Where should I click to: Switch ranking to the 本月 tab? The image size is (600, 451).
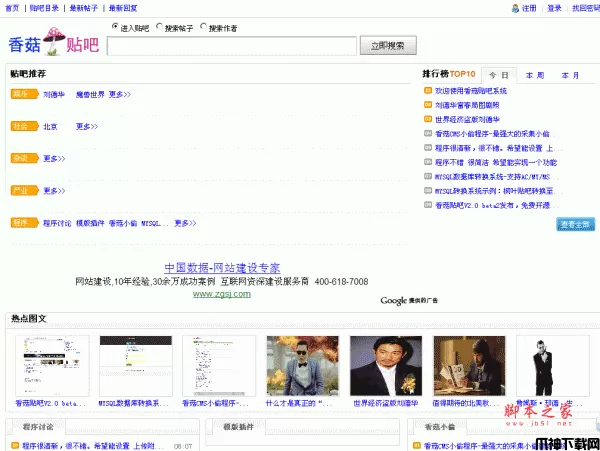coord(570,75)
